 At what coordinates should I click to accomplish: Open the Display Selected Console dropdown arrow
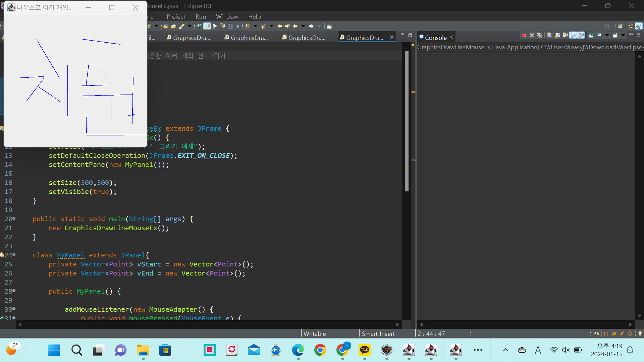(x=607, y=35)
